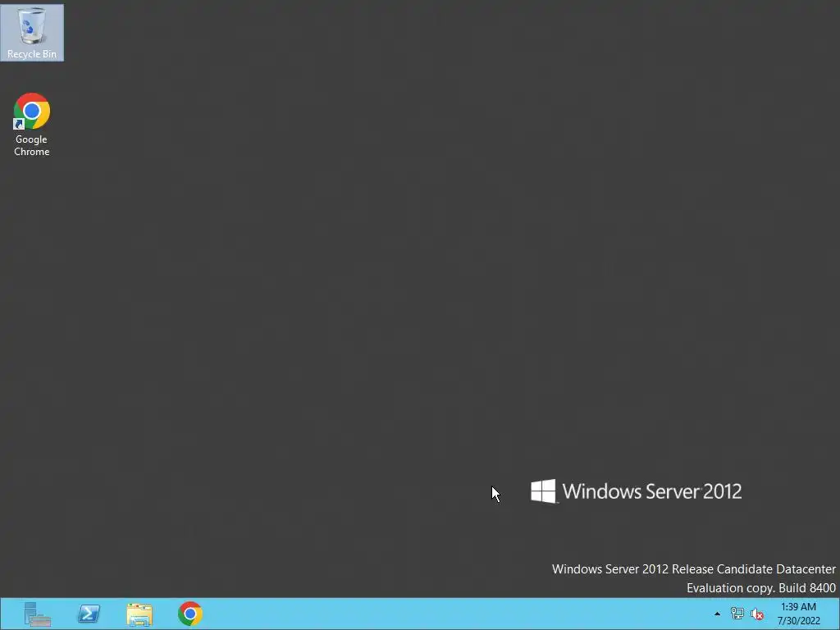Viewport: 840px width, 630px height.
Task: Open File Explorer from the taskbar
Action: pyautogui.click(x=139, y=614)
